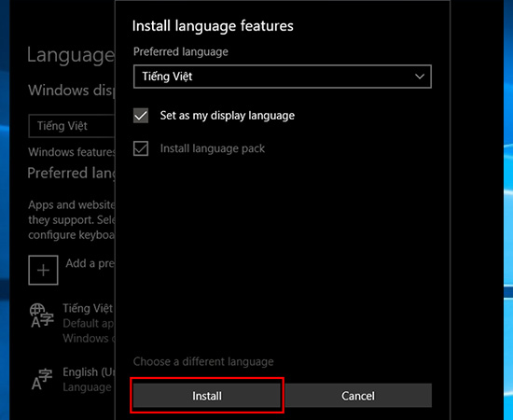Image resolution: width=513 pixels, height=420 pixels.
Task: Open the Preferred language dropdown
Action: click(283, 77)
